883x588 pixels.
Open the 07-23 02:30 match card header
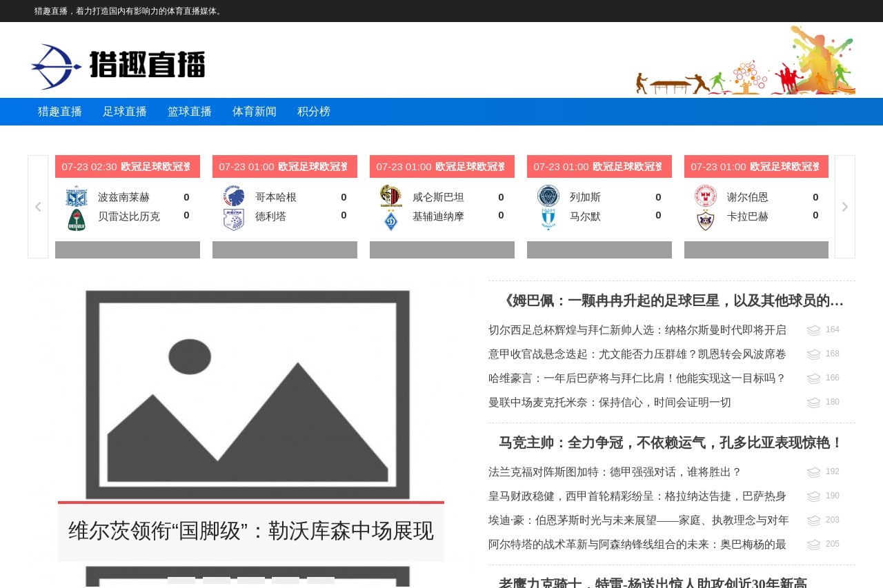128,167
